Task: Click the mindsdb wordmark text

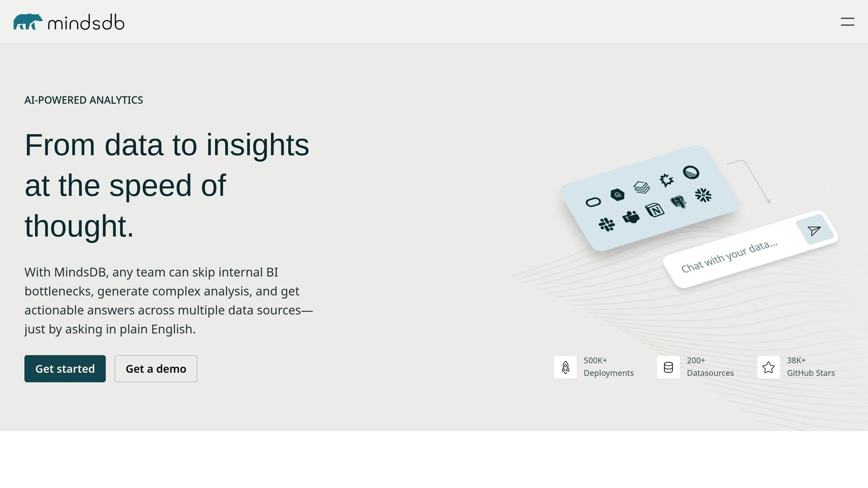Action: tap(86, 22)
